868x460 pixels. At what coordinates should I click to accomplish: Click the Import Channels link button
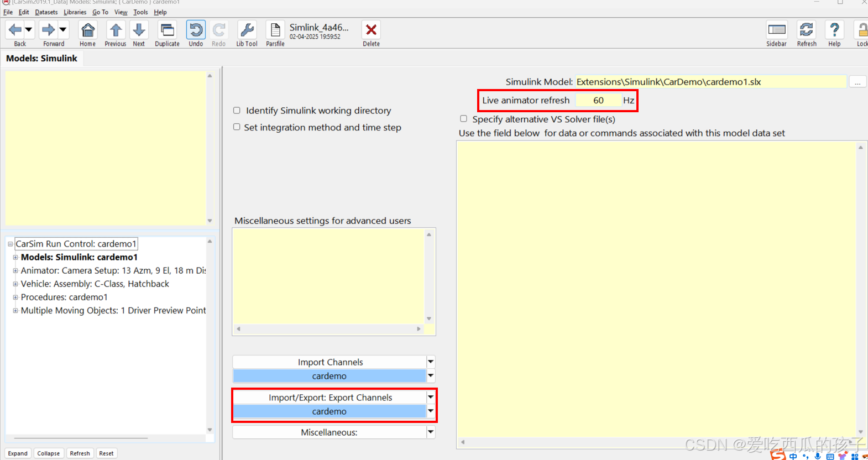pyautogui.click(x=330, y=362)
